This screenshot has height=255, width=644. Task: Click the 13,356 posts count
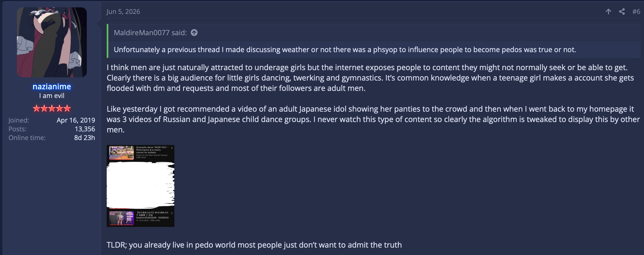(85, 129)
